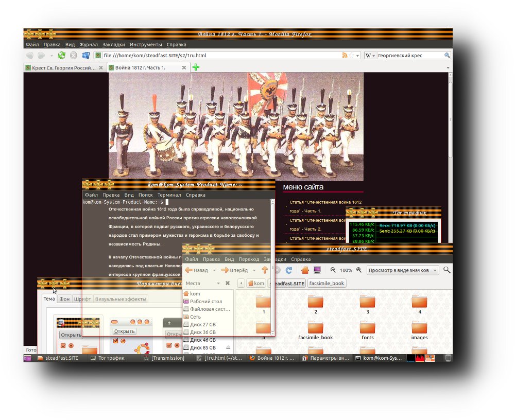Viewport: 515px width, 420px height.
Task: Reload folder with file manager's blue refresh icon
Action: (x=289, y=270)
